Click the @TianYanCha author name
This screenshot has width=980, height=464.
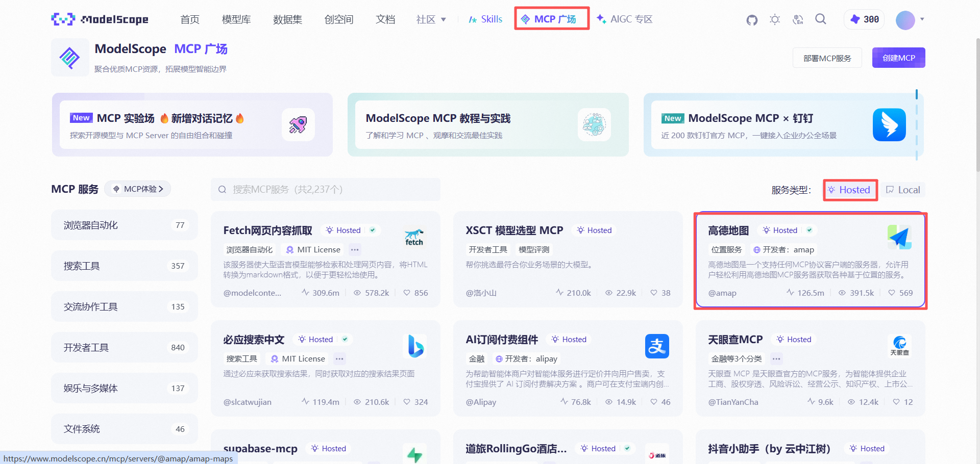pyautogui.click(x=733, y=402)
